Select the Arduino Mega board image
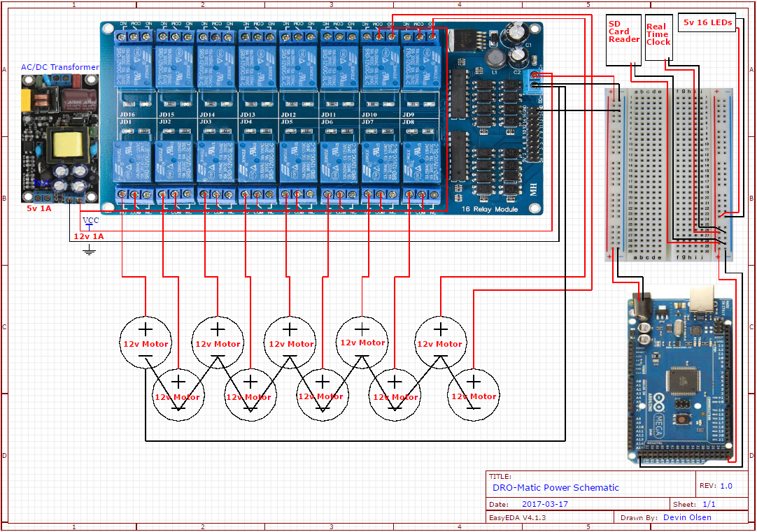 681,375
